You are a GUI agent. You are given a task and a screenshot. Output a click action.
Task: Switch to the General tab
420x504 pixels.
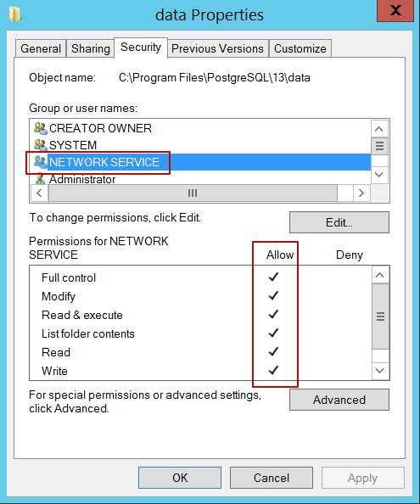(x=41, y=48)
